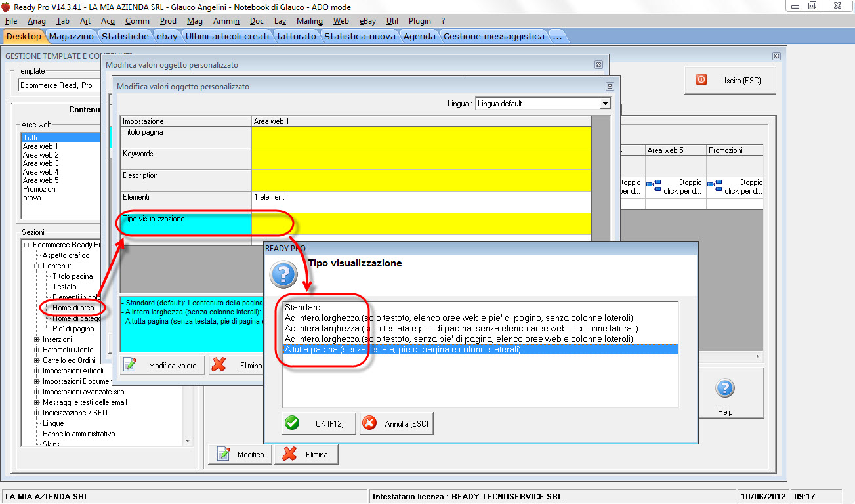
Task: Select the 'solo testata e pie' di pagina' option
Action: (480, 328)
